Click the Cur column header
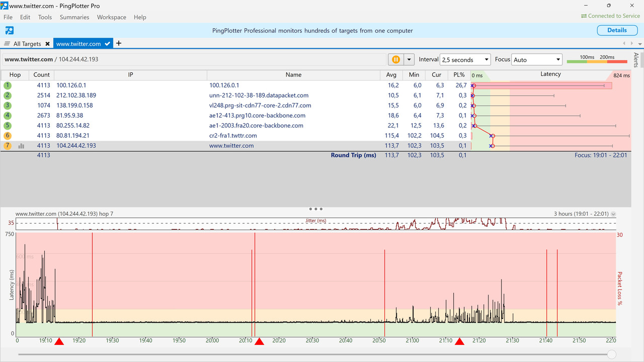 click(x=437, y=74)
